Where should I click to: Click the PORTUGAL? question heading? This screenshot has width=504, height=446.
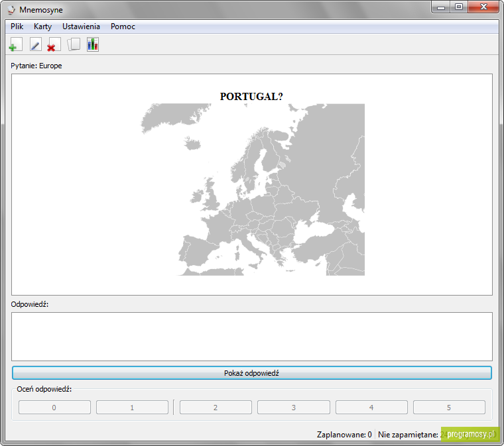pyautogui.click(x=251, y=96)
